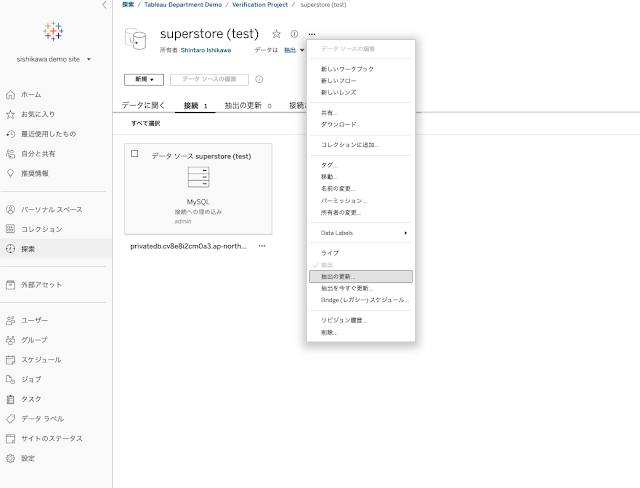This screenshot has height=488, width=640.
Task: Show details via the info icon beside the title
Action: tap(294, 34)
